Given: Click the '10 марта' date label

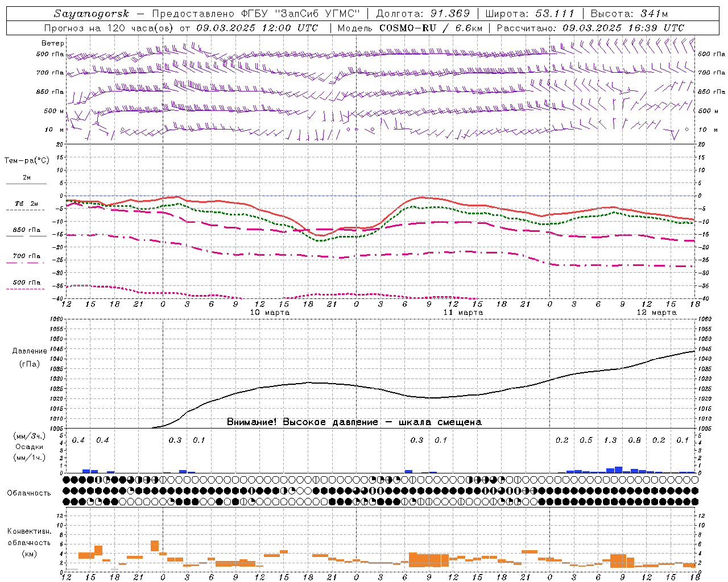Looking at the screenshot, I should [x=270, y=313].
